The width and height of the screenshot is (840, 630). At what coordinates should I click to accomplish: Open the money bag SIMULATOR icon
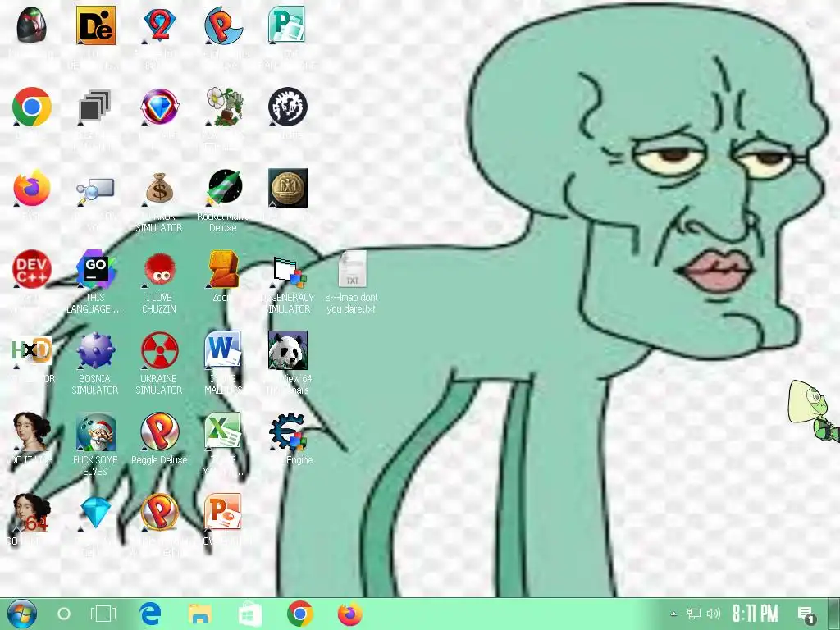[x=159, y=188]
